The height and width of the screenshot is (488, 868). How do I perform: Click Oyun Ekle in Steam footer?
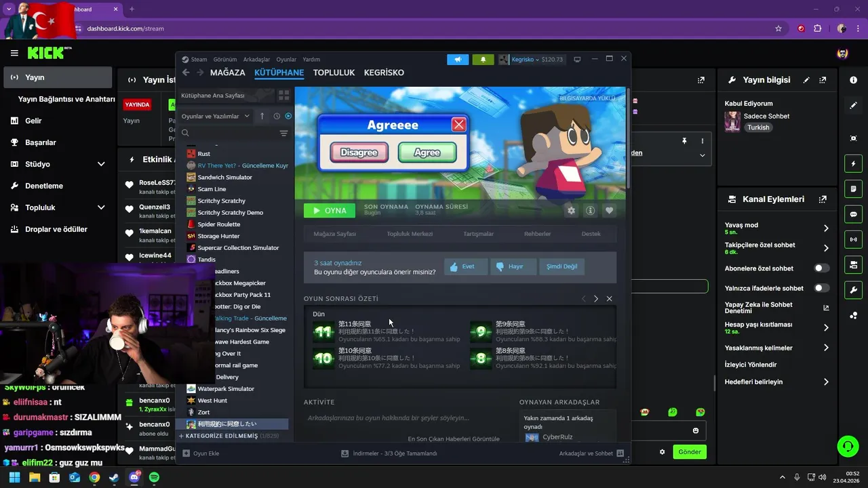point(201,453)
